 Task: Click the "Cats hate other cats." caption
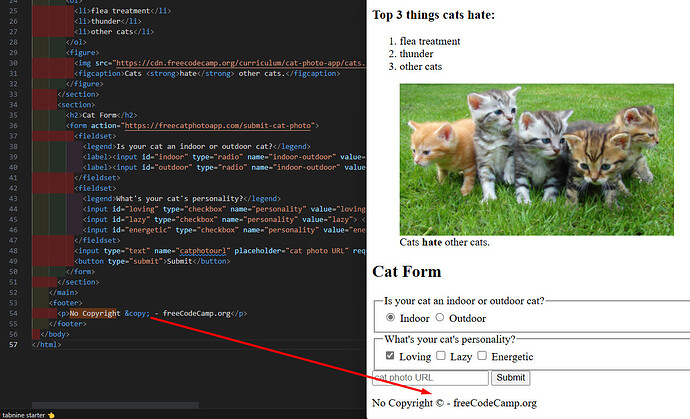444,242
